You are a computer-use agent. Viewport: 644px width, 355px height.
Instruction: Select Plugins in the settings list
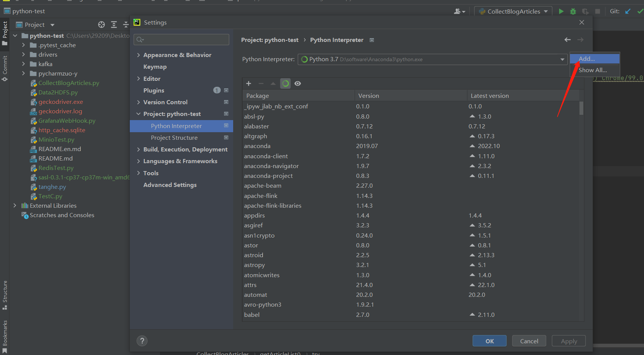click(x=154, y=90)
